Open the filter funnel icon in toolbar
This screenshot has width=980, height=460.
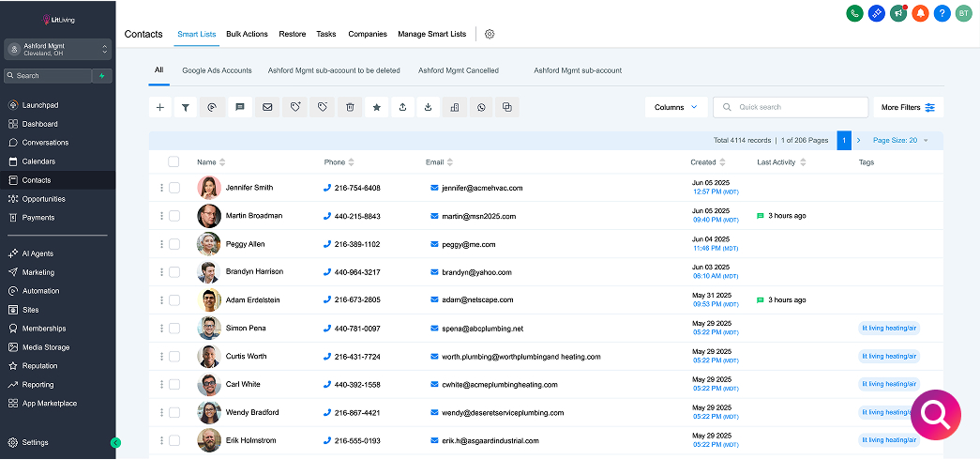point(186,107)
